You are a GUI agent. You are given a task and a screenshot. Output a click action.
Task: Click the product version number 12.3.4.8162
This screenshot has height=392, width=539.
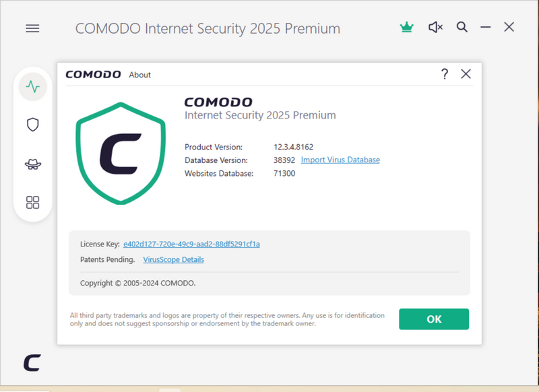click(x=294, y=147)
